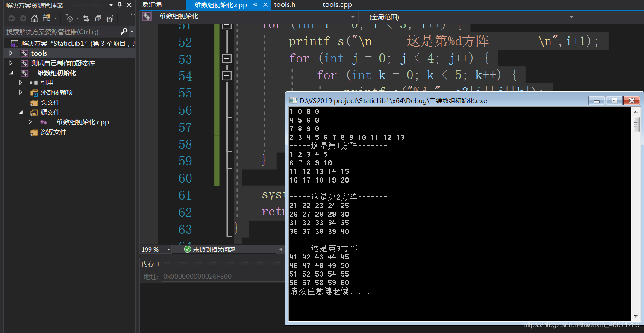The height and width of the screenshot is (333, 644).
Task: Click the tools project icon in tree
Action: click(x=24, y=53)
